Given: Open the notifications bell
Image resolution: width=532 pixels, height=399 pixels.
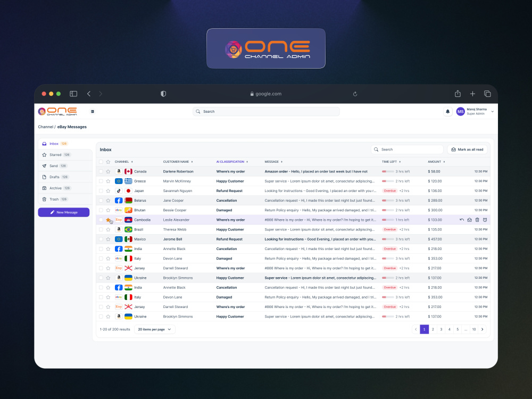Looking at the screenshot, I should pos(447,111).
